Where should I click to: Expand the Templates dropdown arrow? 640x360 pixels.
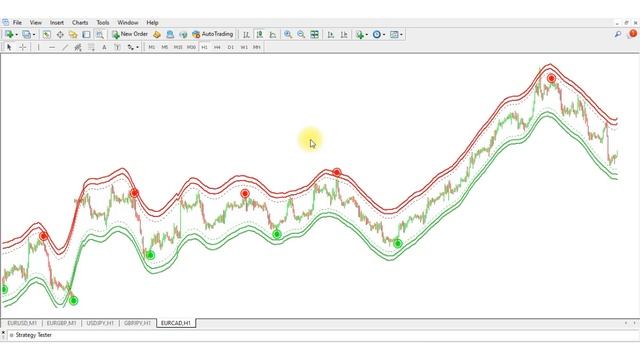(401, 35)
